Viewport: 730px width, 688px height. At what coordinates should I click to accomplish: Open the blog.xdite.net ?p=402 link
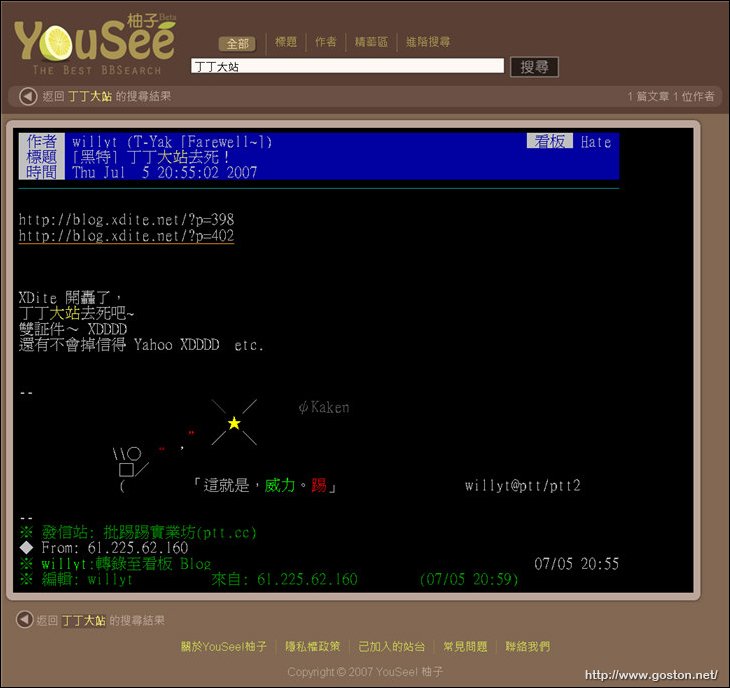[x=126, y=236]
